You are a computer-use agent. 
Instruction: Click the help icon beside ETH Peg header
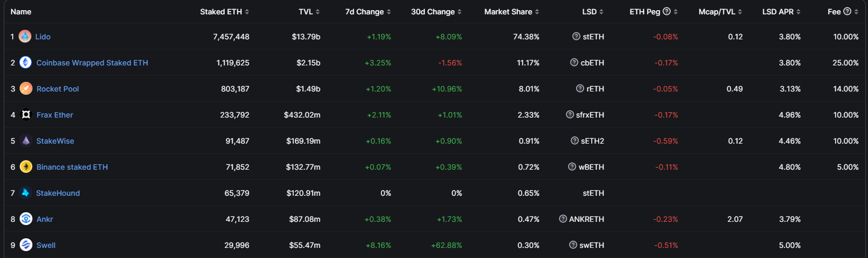pyautogui.click(x=667, y=11)
